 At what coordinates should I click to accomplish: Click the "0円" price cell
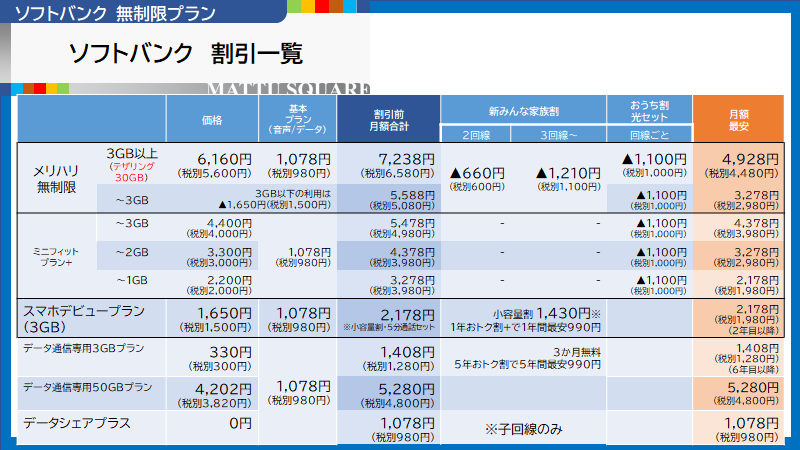pyautogui.click(x=240, y=423)
